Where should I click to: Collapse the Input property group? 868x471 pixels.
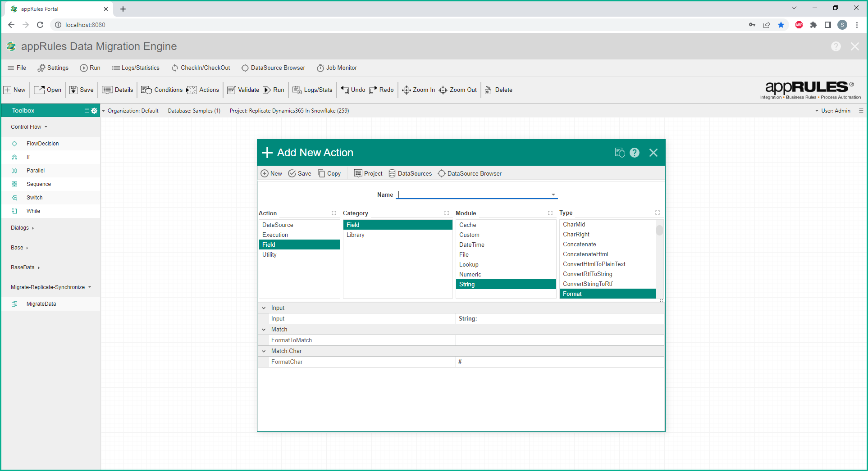264,308
